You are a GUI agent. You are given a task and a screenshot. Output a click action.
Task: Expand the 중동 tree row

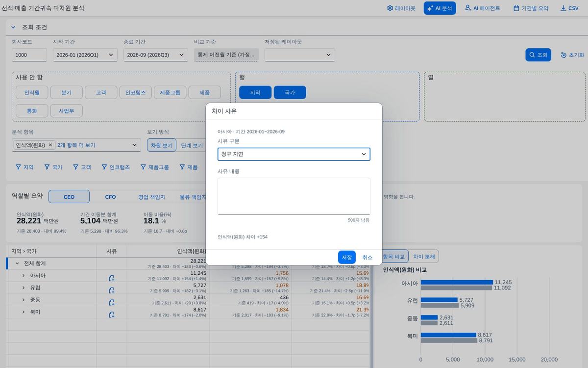point(23,299)
